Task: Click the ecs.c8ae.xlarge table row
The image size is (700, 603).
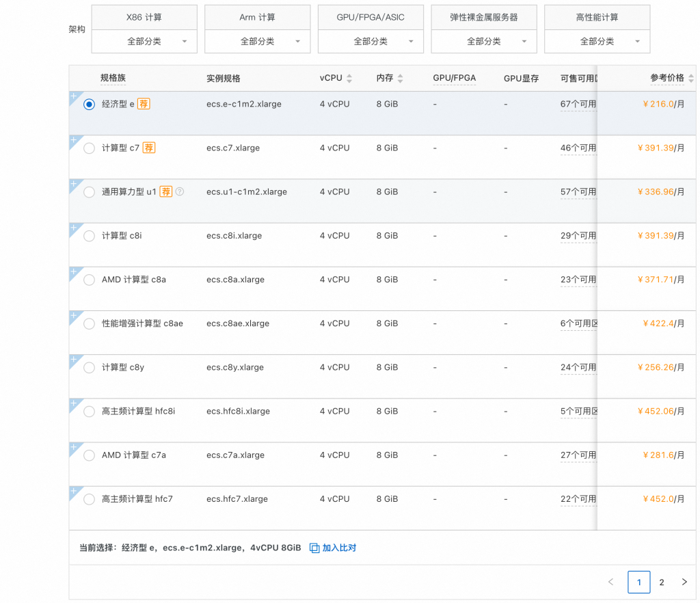Action: click(x=238, y=323)
